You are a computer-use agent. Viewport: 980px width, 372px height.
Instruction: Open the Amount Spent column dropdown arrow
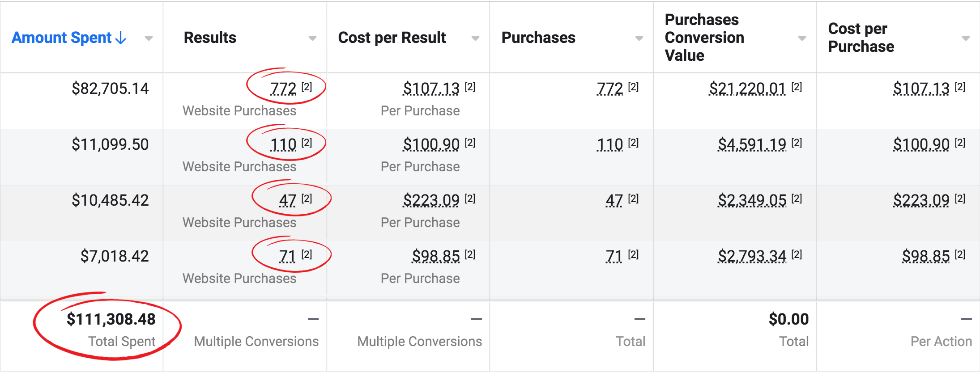[x=149, y=38]
